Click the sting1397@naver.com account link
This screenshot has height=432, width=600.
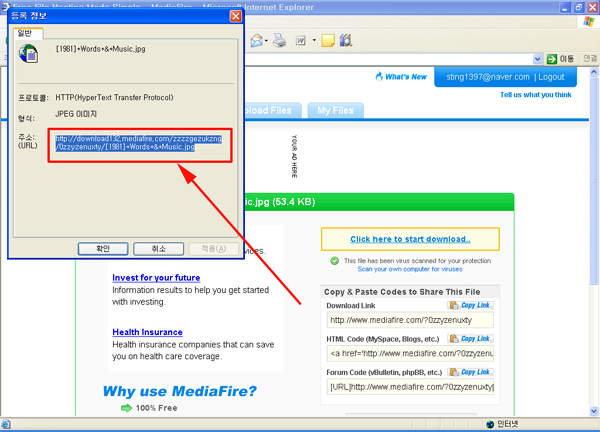coord(488,77)
